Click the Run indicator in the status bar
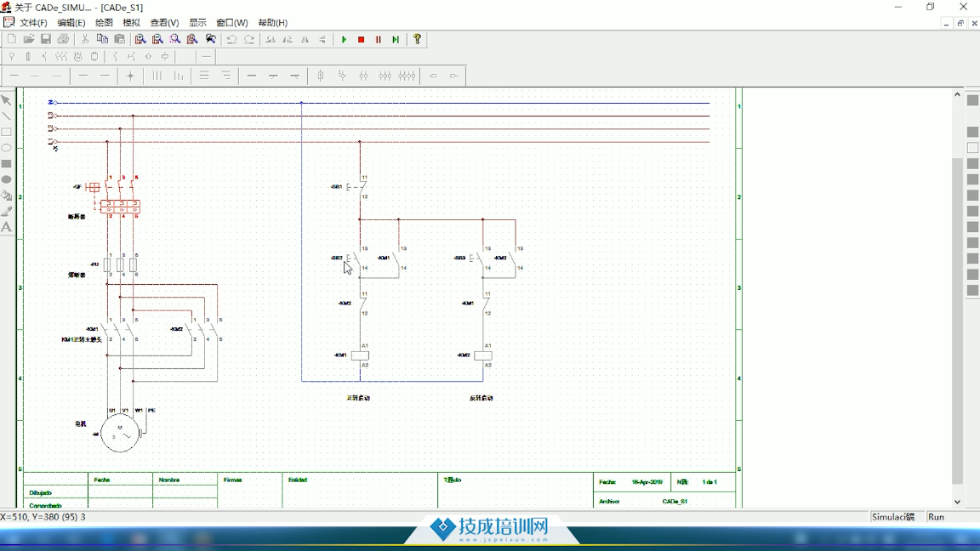 (936, 517)
